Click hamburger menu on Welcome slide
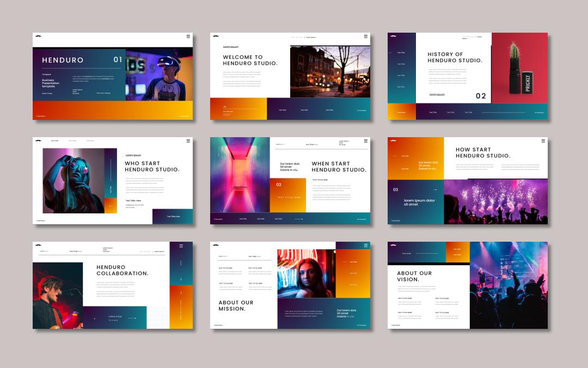The width and height of the screenshot is (588, 368). 366,36
